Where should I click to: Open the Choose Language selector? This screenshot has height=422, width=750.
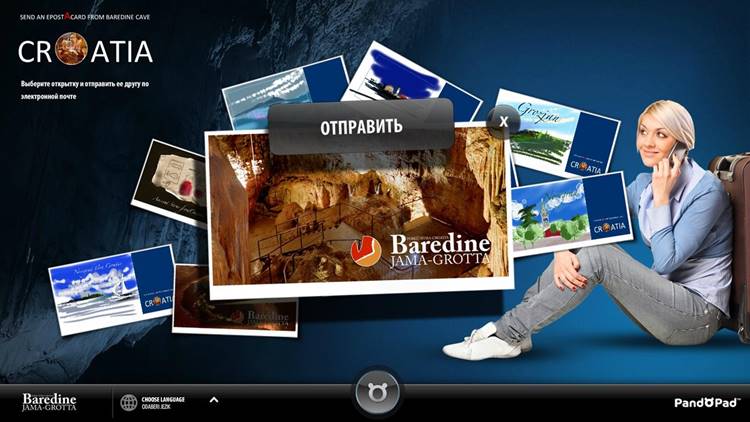(x=163, y=403)
